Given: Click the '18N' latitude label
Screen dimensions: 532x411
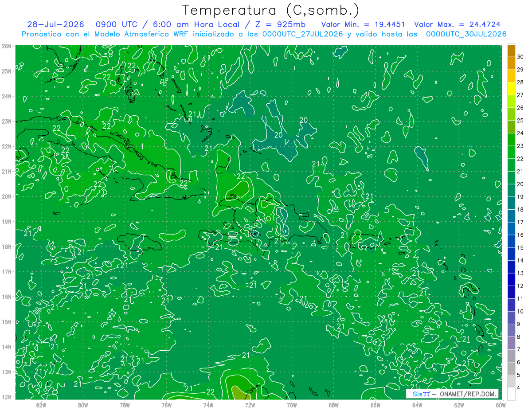Looking at the screenshot, I should click(x=7, y=247).
